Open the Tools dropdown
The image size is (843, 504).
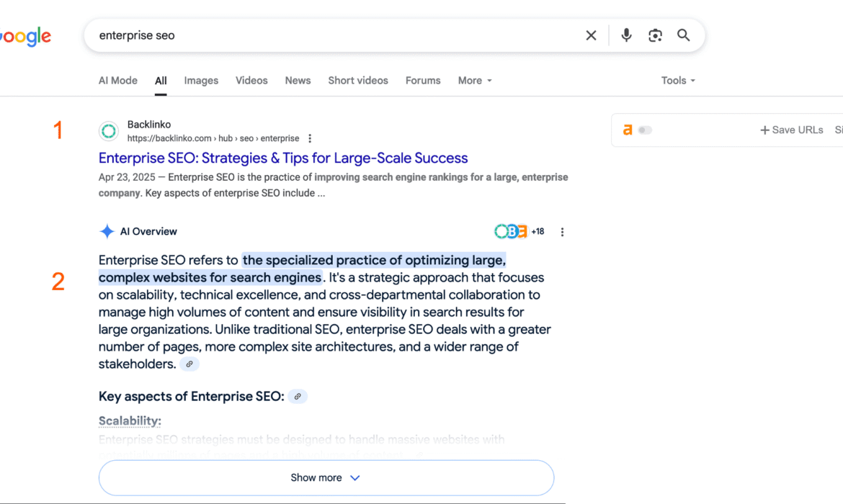pos(678,81)
